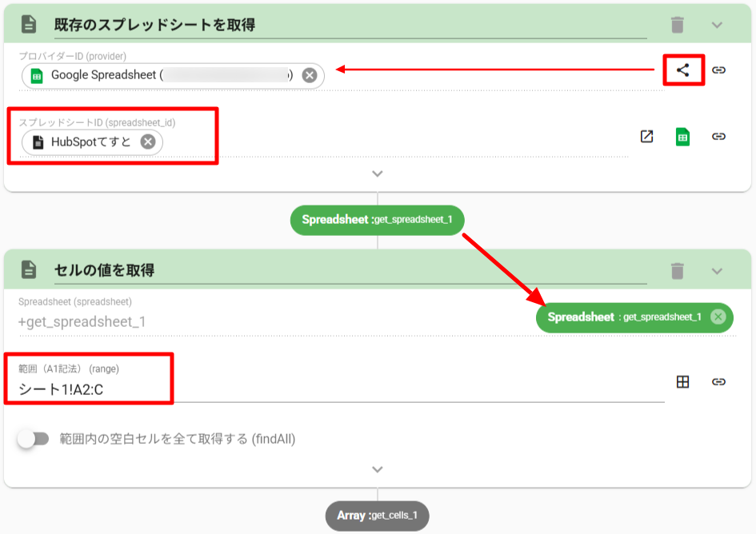Remove Spreadsheet get_spreadsheet_1 input chip
Screen dimensions: 756x534
[x=718, y=317]
